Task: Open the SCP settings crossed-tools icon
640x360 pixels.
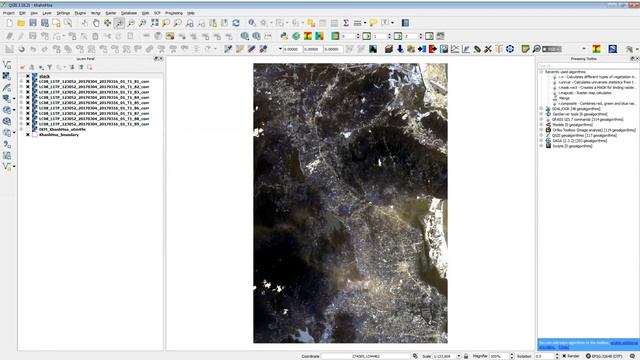Action: point(488,49)
